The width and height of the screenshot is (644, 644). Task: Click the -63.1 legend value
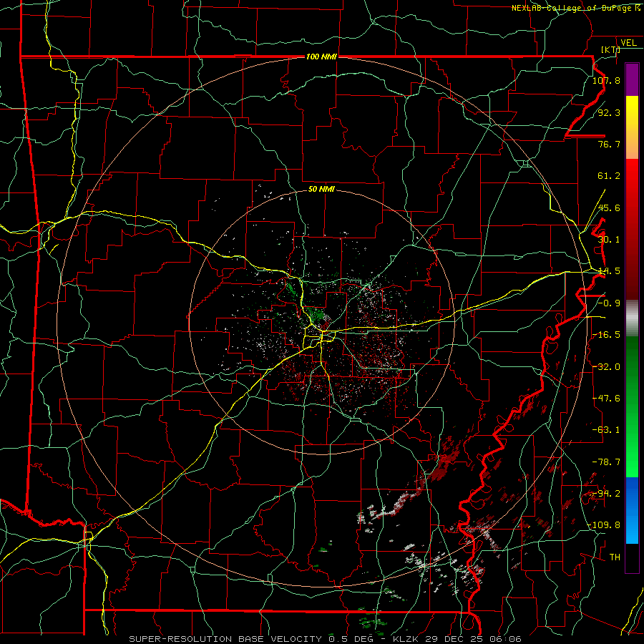[606, 431]
